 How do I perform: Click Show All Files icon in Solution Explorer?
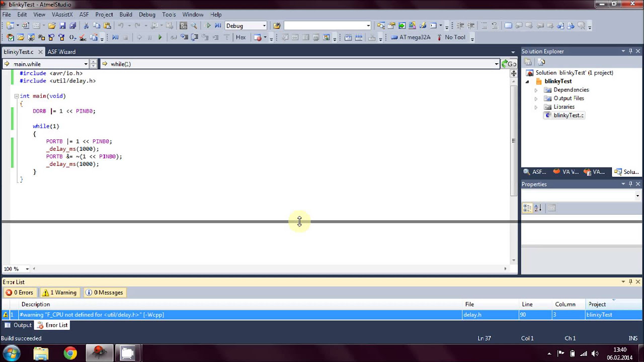click(x=541, y=62)
